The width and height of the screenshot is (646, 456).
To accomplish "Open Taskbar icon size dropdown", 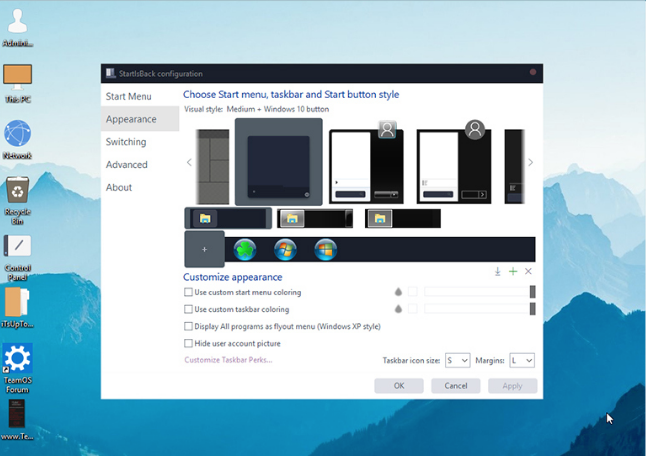I will (x=457, y=360).
